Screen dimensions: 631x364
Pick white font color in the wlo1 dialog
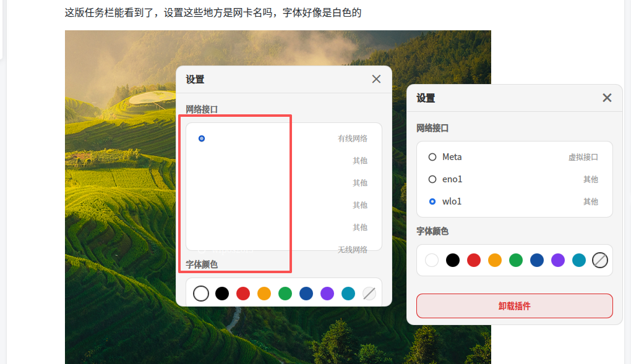(432, 260)
